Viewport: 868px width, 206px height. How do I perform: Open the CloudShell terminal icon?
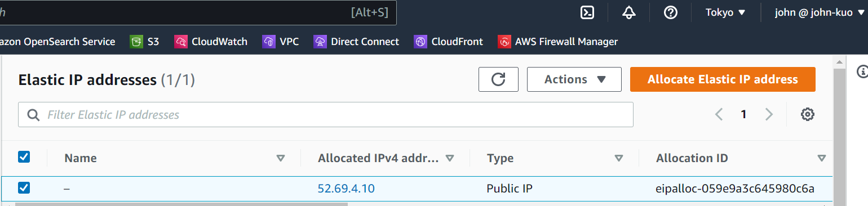[587, 12]
